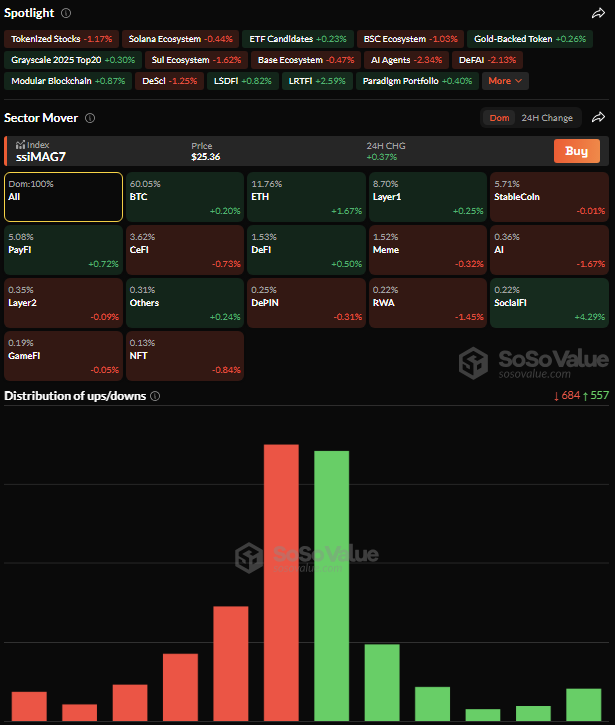Viewport: 615px width, 725px height.
Task: Open the Tokenized Stocks spotlight tag
Action: coord(62,39)
